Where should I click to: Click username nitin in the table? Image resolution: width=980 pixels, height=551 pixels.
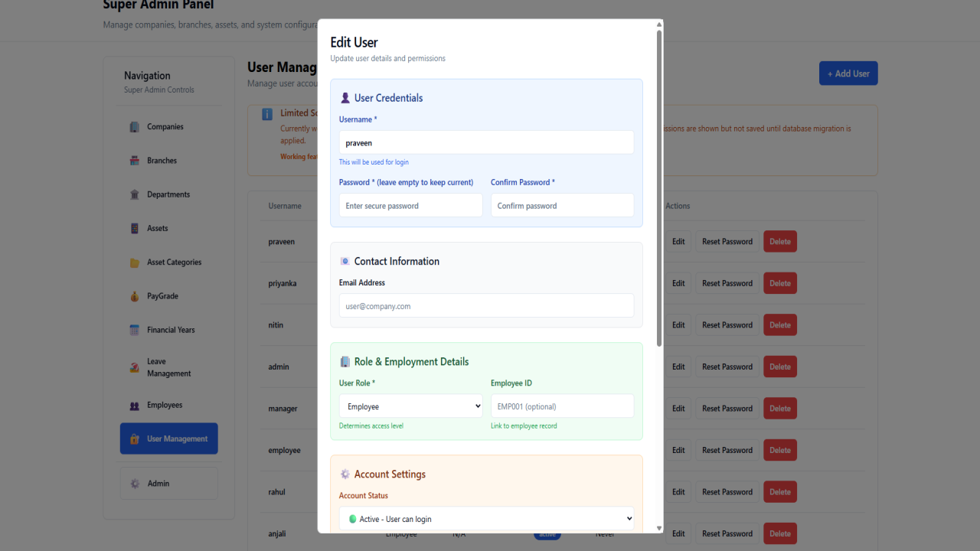click(x=276, y=325)
